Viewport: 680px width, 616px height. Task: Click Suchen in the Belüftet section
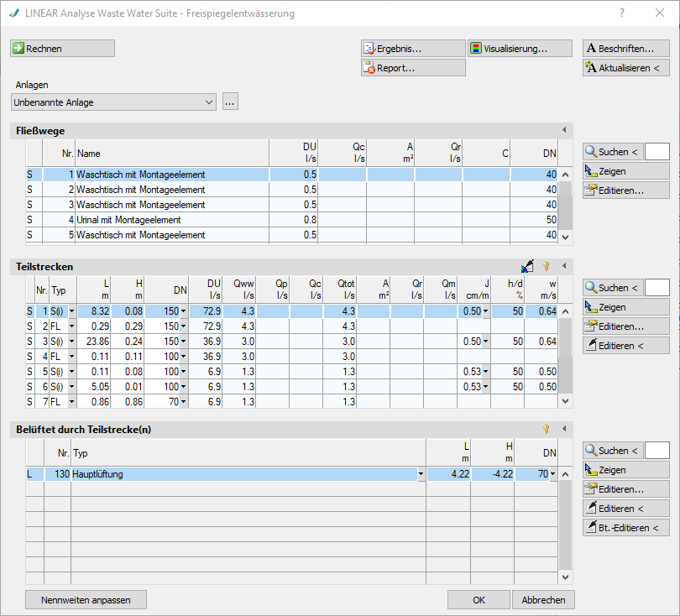tap(612, 451)
